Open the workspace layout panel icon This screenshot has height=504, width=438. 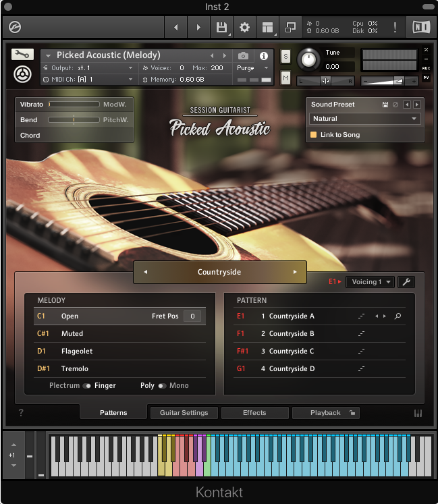pos(267,27)
